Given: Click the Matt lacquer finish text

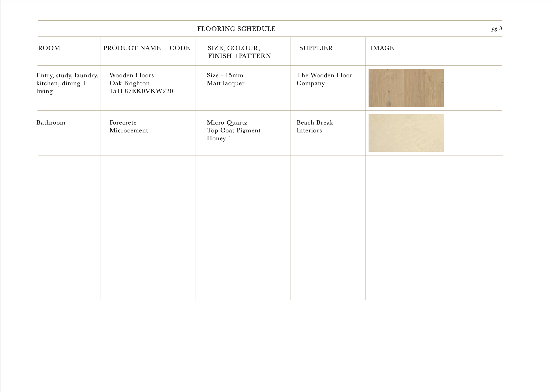Looking at the screenshot, I should [x=225, y=83].
